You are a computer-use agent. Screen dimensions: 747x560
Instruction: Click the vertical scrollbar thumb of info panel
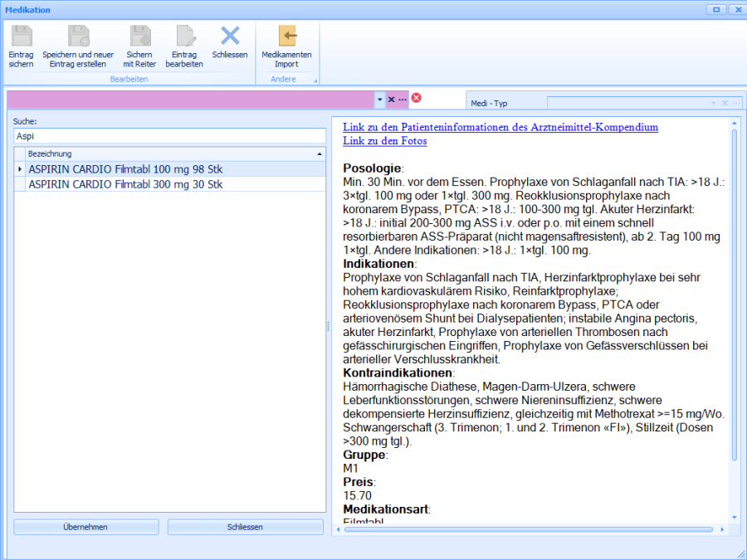coord(735,295)
